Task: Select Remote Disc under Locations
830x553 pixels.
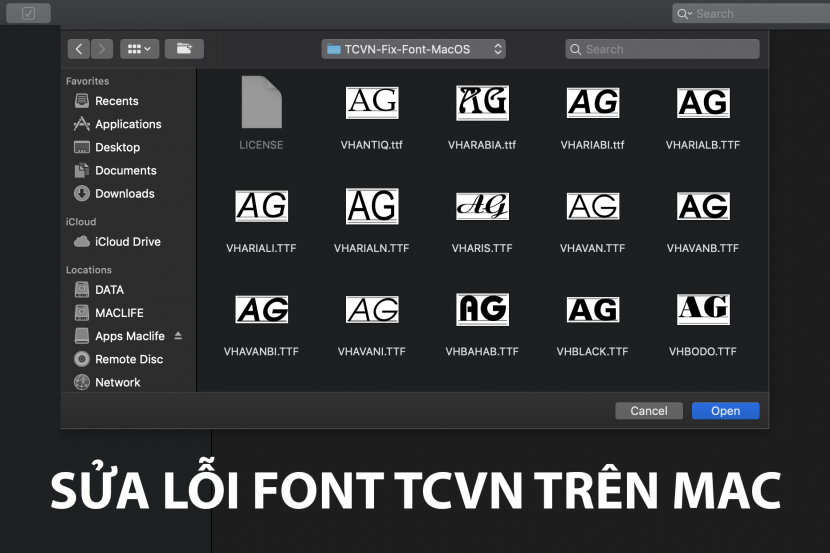Action: (x=128, y=359)
